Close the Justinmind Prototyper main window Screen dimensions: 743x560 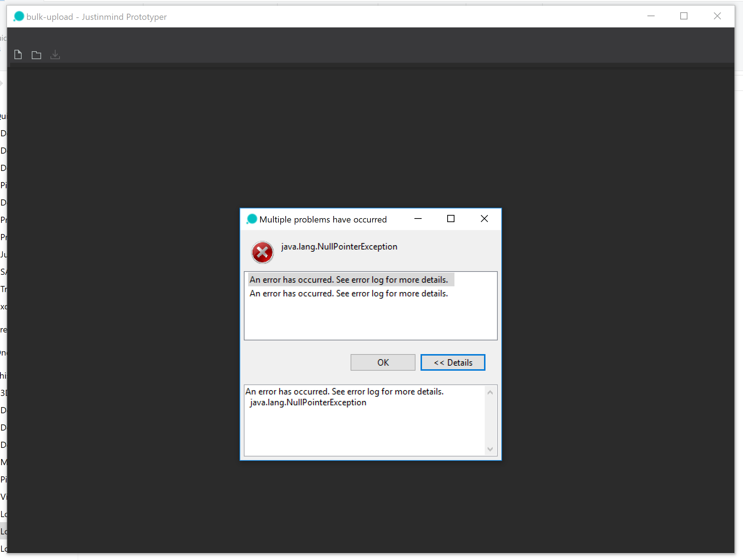click(x=717, y=16)
